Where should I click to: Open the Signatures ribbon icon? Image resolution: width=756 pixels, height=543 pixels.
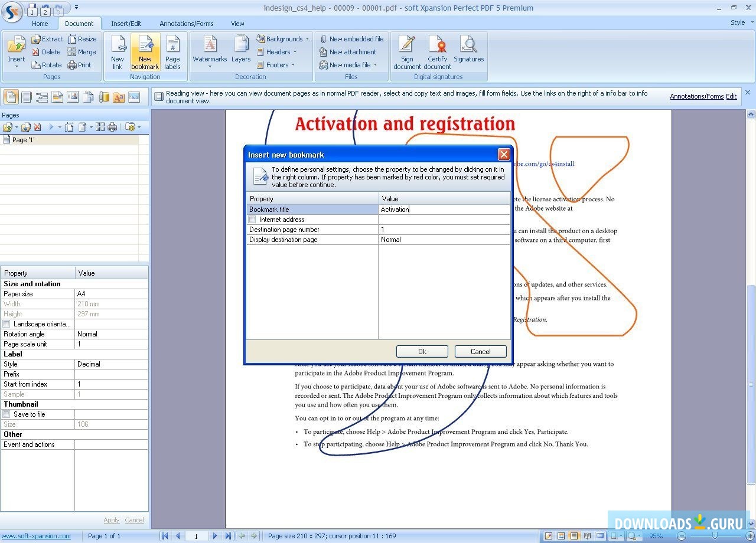pyautogui.click(x=469, y=49)
